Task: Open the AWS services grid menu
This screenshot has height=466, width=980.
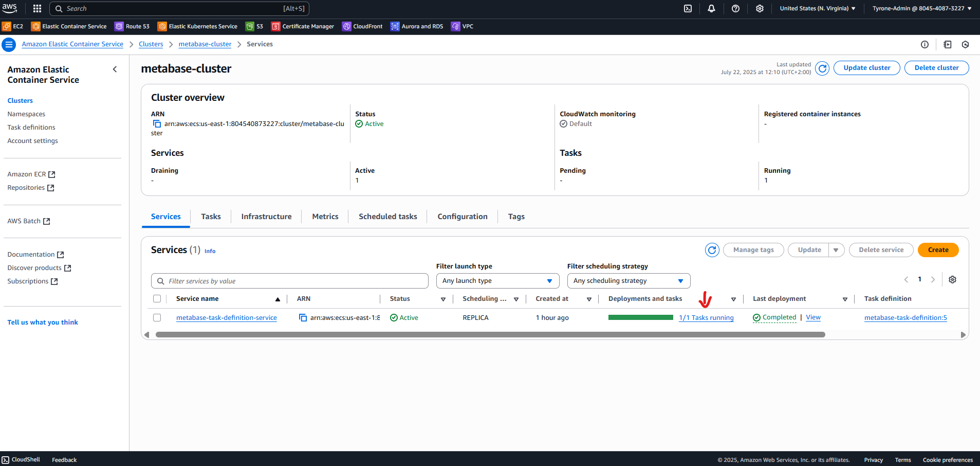Action: [36, 8]
